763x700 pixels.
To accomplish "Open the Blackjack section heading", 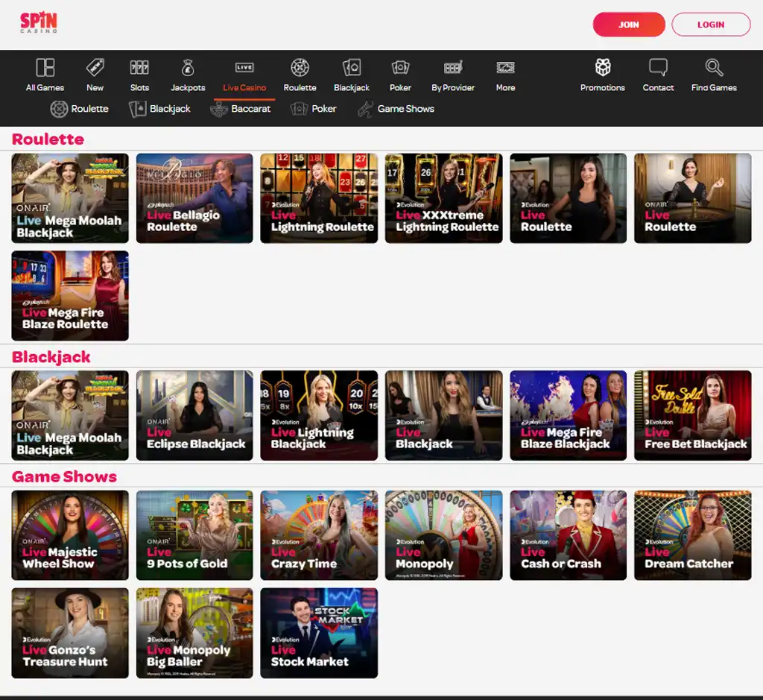I will [51, 357].
